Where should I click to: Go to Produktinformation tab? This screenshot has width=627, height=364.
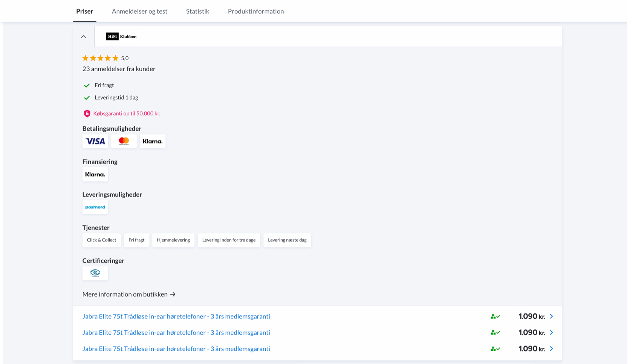tap(256, 11)
